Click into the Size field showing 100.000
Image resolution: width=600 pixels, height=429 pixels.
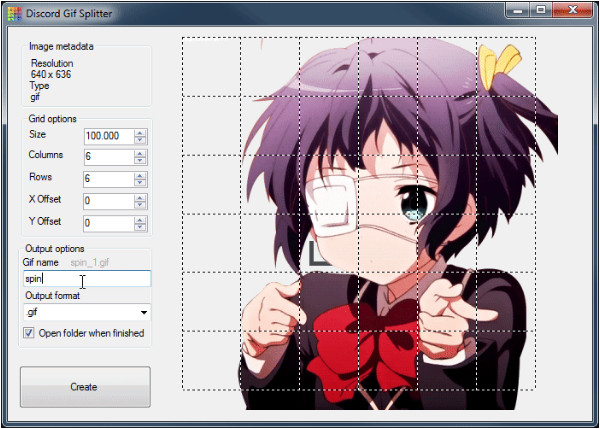click(x=109, y=136)
